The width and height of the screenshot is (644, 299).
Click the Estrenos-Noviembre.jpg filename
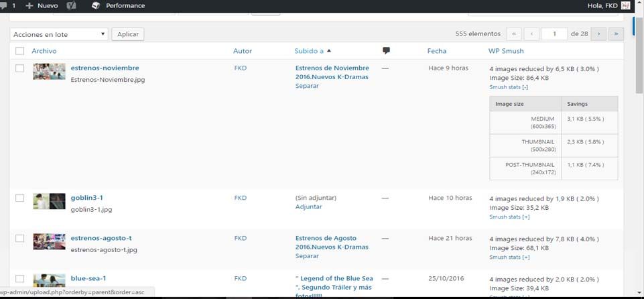click(108, 80)
